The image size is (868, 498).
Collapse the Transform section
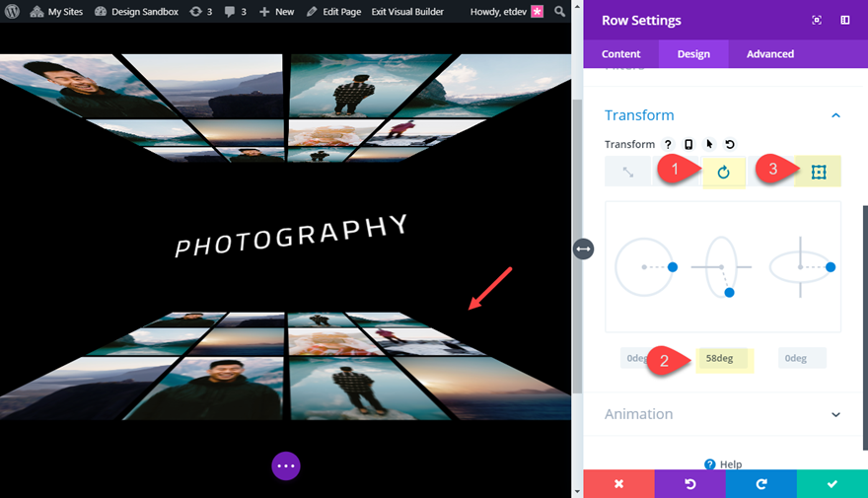point(835,115)
